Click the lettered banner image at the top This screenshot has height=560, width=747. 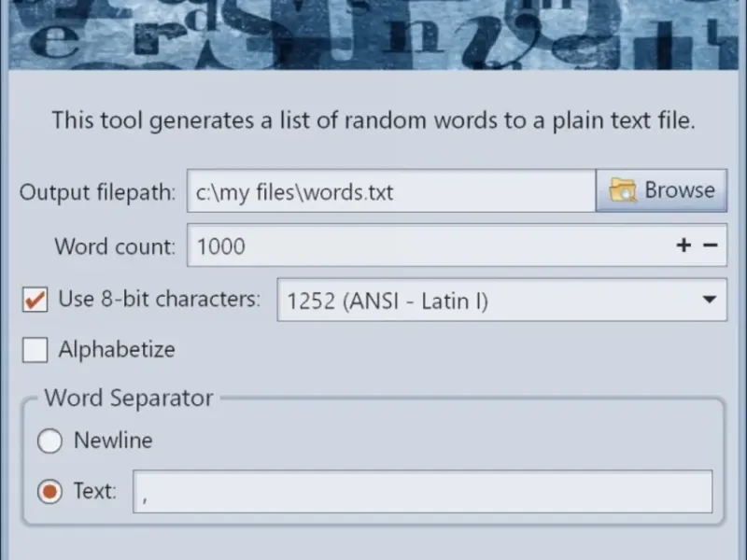click(x=373, y=35)
